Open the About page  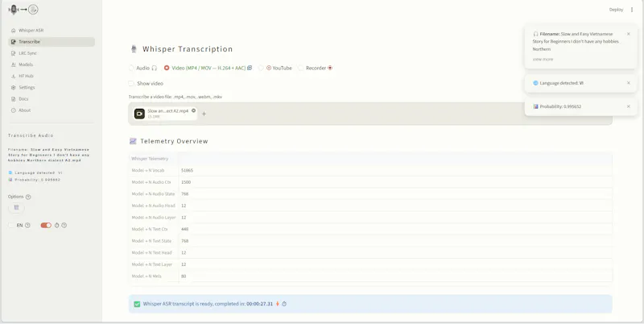(24, 110)
